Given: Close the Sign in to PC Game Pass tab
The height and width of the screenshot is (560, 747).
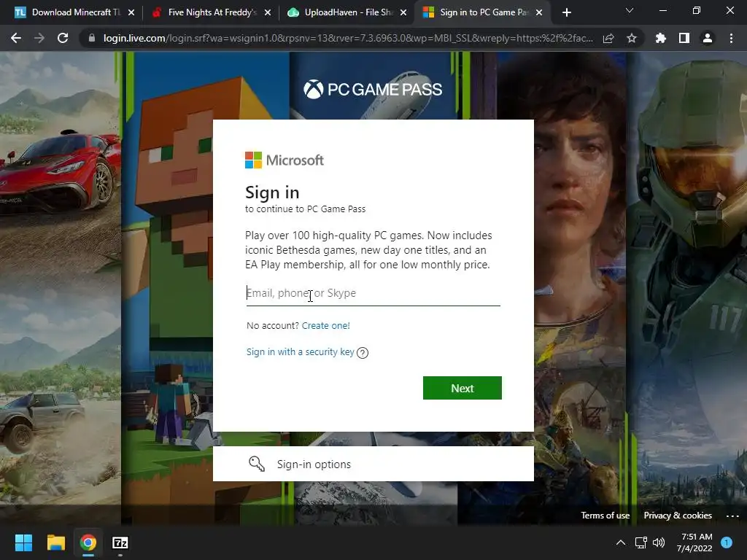Looking at the screenshot, I should (539, 12).
